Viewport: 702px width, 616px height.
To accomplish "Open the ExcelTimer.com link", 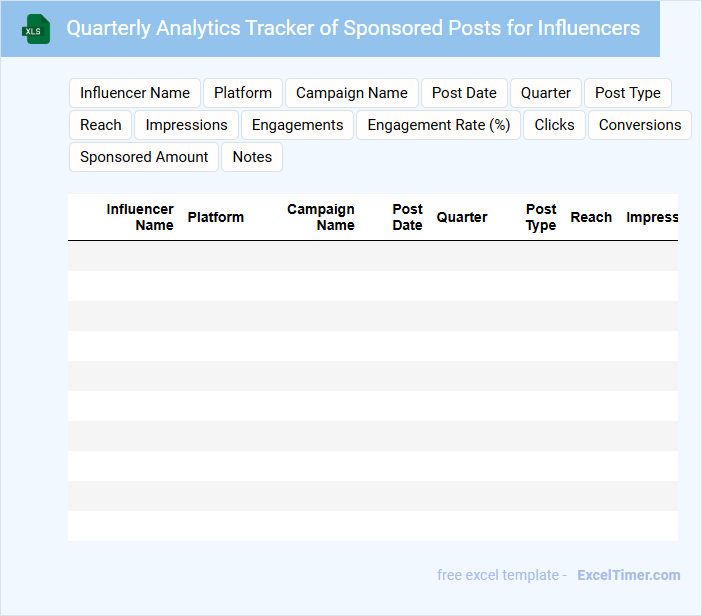I will (629, 575).
